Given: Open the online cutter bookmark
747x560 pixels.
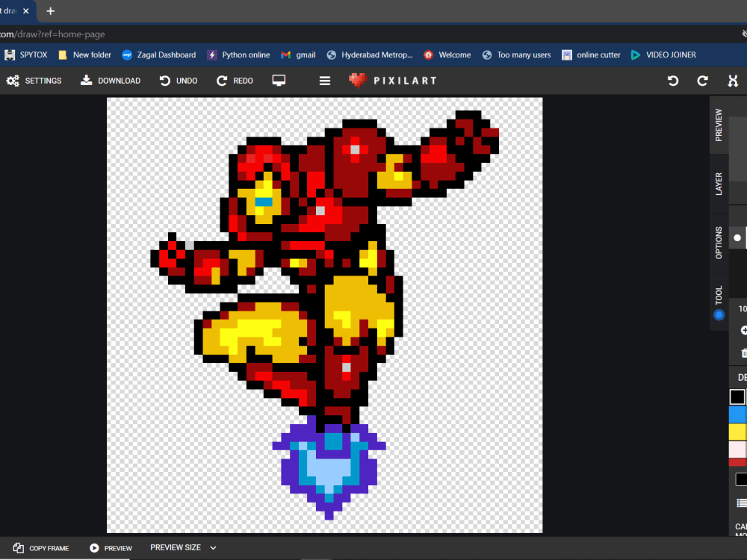Looking at the screenshot, I should click(591, 55).
